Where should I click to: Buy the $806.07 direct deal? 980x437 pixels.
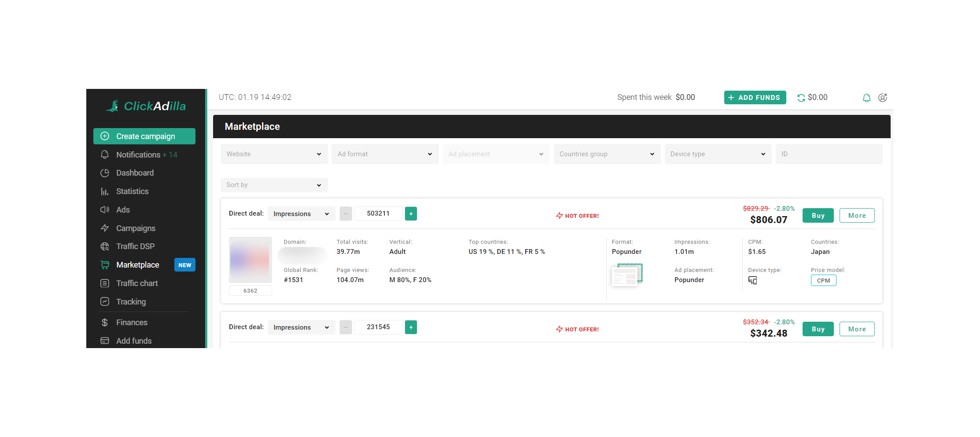click(818, 216)
